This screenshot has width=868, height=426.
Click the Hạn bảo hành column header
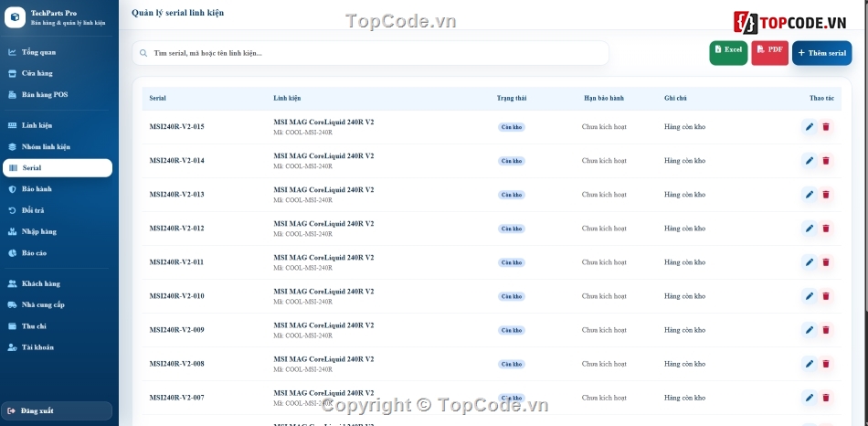tap(604, 98)
